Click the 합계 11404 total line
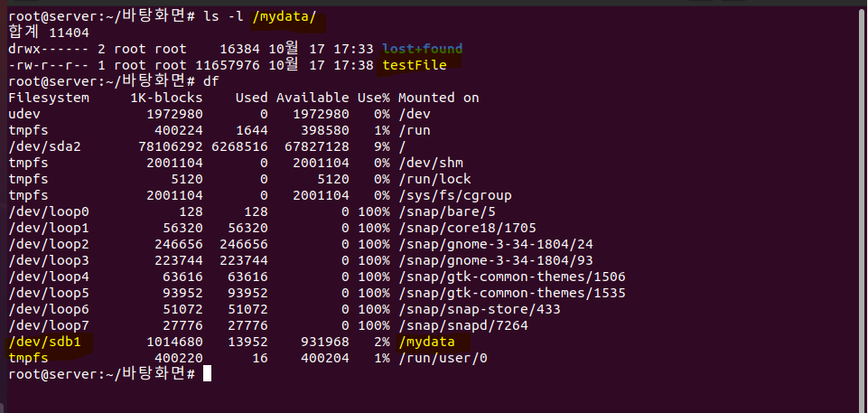This screenshot has width=868, height=413. point(49,33)
